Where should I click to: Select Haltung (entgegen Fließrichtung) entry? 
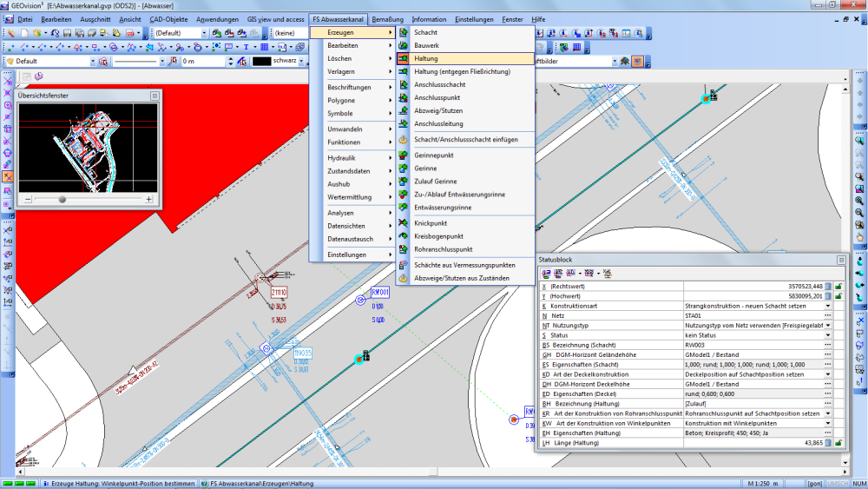[463, 71]
